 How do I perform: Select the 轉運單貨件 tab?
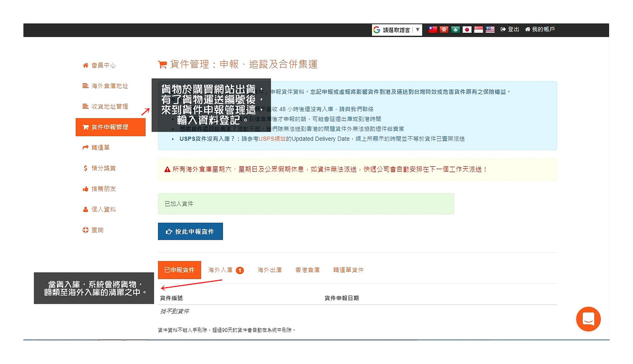[348, 270]
